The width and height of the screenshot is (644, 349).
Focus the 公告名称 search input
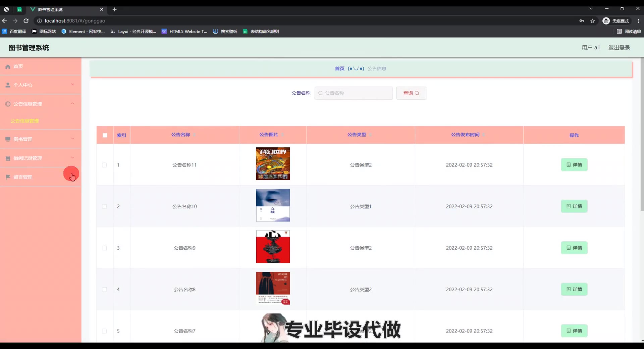[354, 93]
